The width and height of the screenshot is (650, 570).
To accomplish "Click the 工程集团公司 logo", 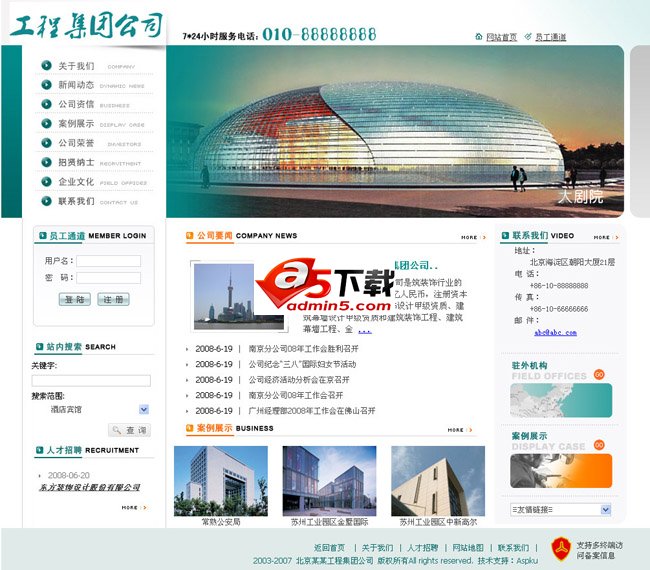I will 86,25.
